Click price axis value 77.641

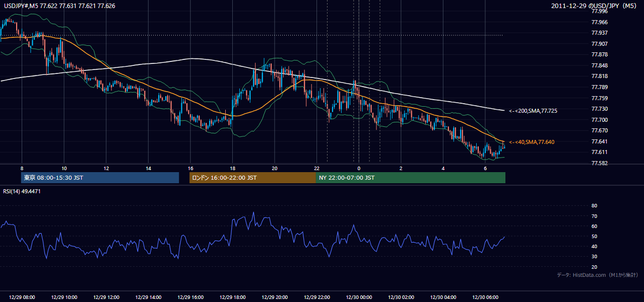(599, 141)
